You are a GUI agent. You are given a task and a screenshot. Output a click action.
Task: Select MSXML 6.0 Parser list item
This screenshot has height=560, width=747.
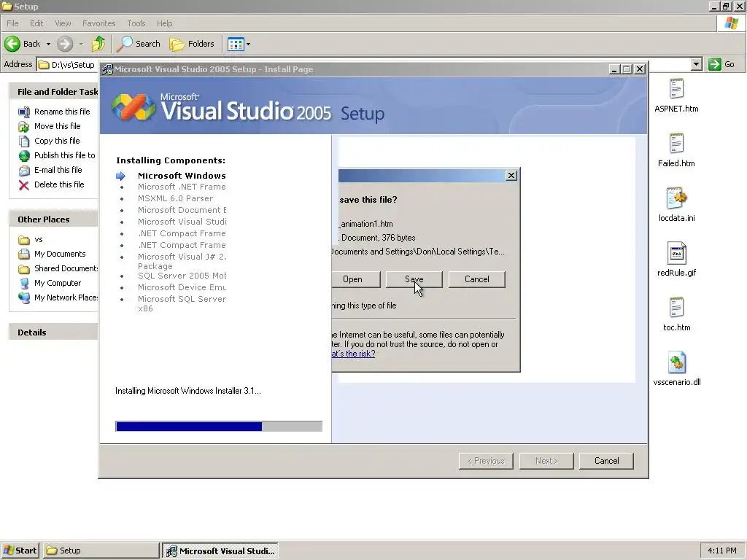pos(175,198)
